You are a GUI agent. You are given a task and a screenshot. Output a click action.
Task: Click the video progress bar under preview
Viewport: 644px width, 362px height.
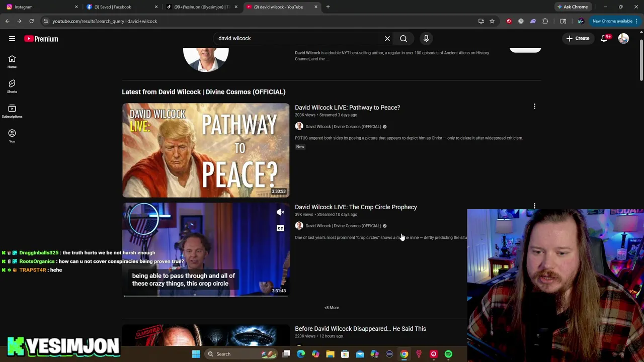tap(206, 296)
